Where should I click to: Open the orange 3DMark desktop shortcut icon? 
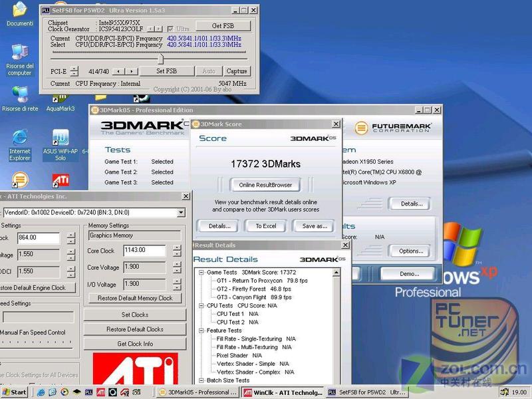[x=20, y=180]
